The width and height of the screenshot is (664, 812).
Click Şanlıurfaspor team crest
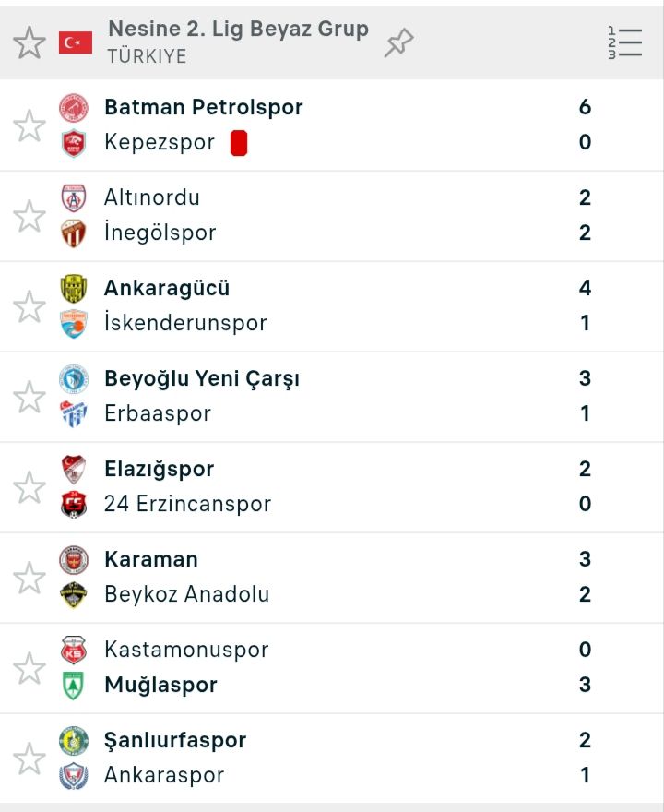(x=74, y=741)
